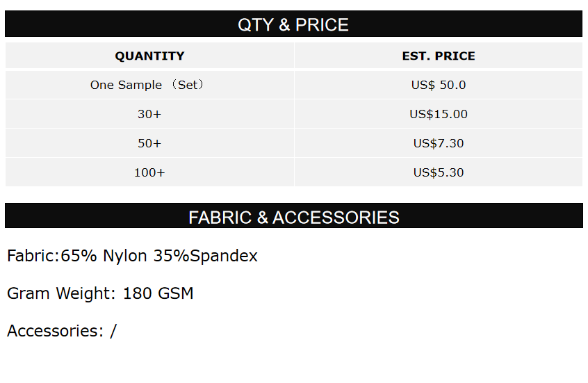This screenshot has width=588, height=383.
Task: Click the 180 GSM value
Action: point(158,294)
